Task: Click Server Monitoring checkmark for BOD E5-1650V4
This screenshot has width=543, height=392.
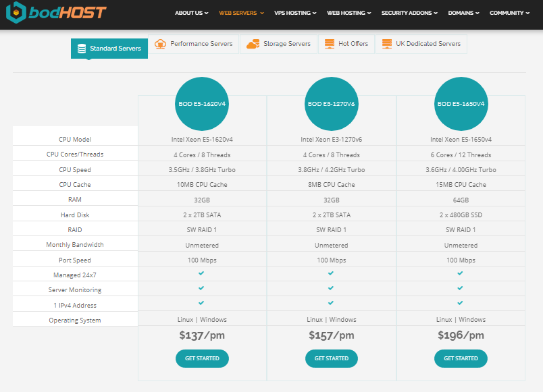Action: [x=460, y=288]
